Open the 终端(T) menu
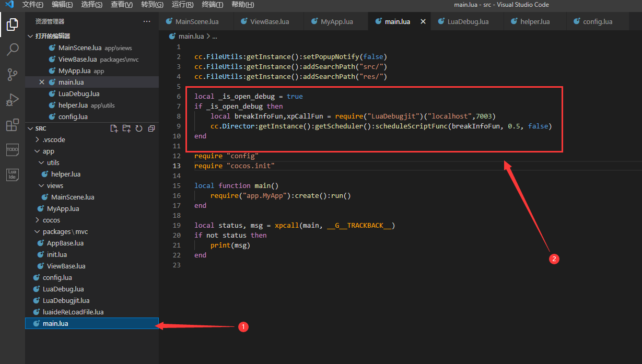 pos(212,5)
